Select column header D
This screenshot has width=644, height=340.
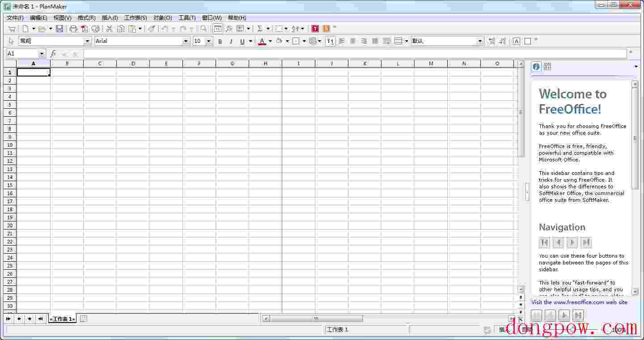pos(133,64)
